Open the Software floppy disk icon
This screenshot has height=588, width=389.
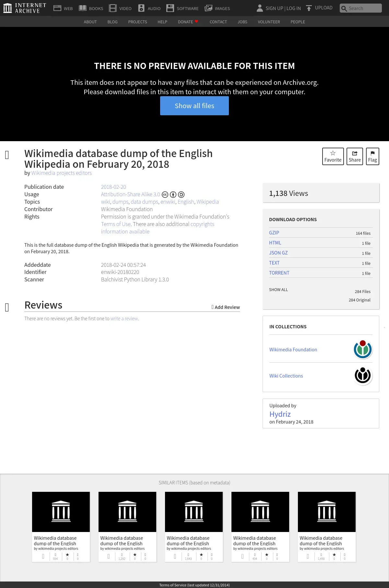[x=170, y=8]
